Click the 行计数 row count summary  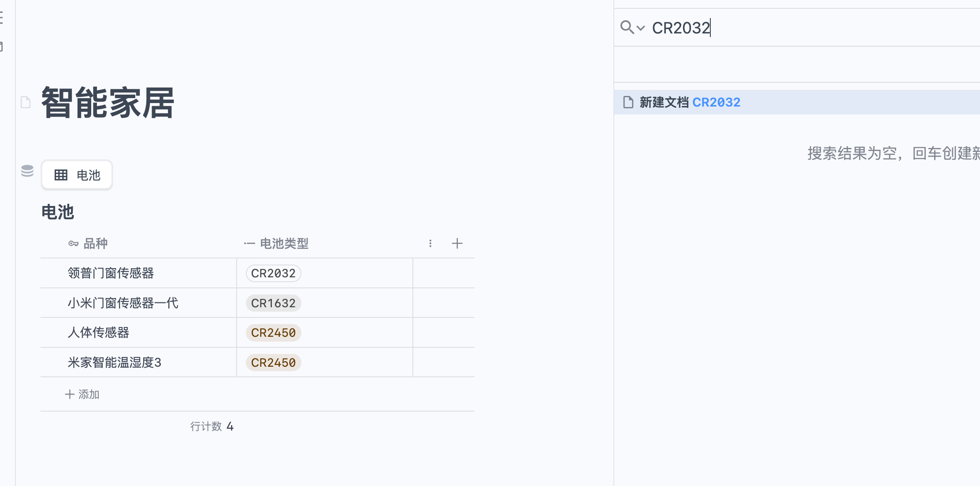212,426
